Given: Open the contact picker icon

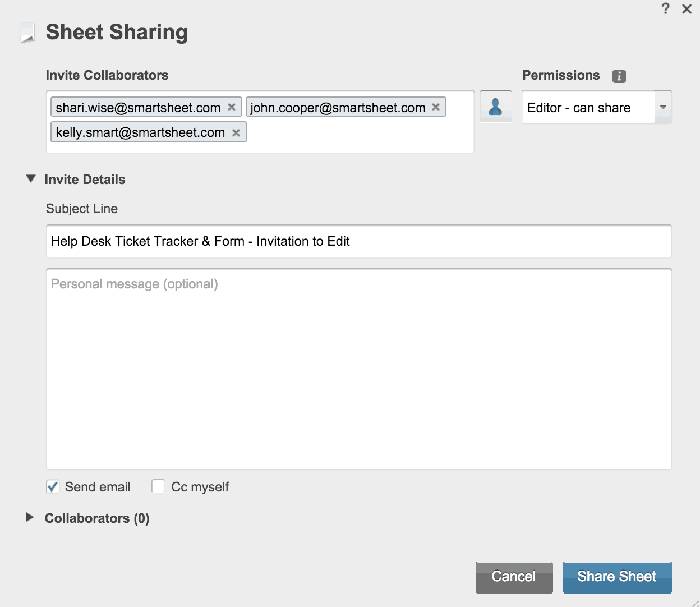Looking at the screenshot, I should [x=495, y=107].
